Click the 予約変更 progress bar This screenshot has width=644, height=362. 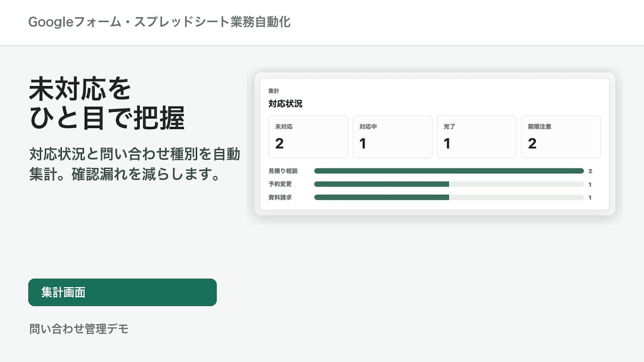pyautogui.click(x=449, y=184)
